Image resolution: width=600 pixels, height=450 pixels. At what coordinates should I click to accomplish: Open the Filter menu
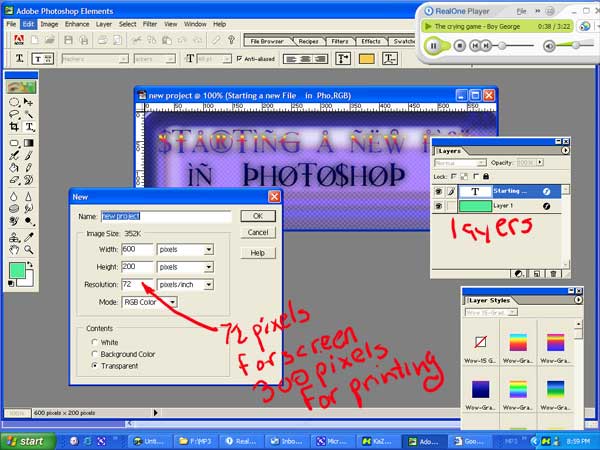tap(149, 22)
